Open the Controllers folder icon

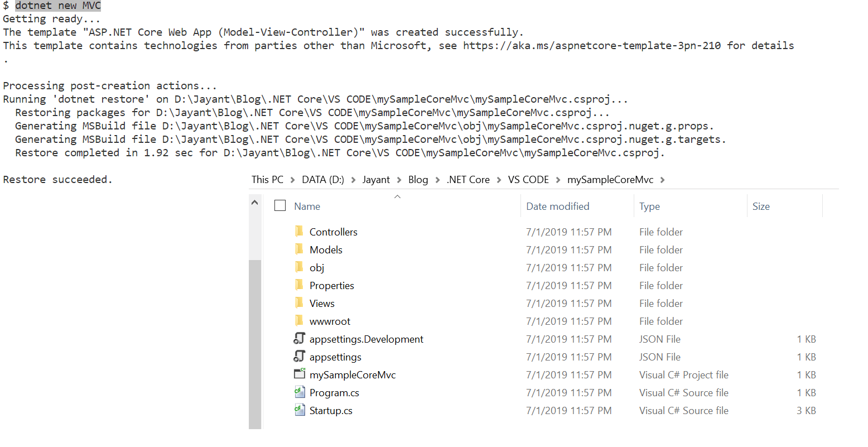[x=299, y=232]
